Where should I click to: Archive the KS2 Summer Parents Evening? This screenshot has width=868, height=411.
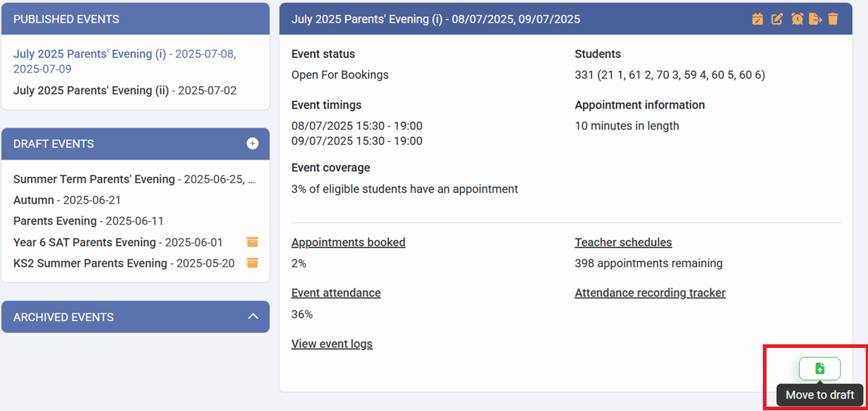coord(252,263)
